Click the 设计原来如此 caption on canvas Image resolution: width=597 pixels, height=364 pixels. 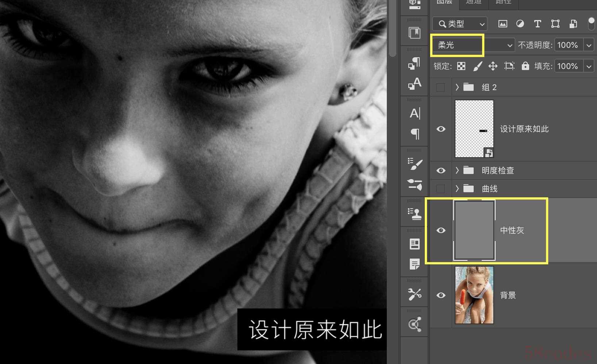315,330
